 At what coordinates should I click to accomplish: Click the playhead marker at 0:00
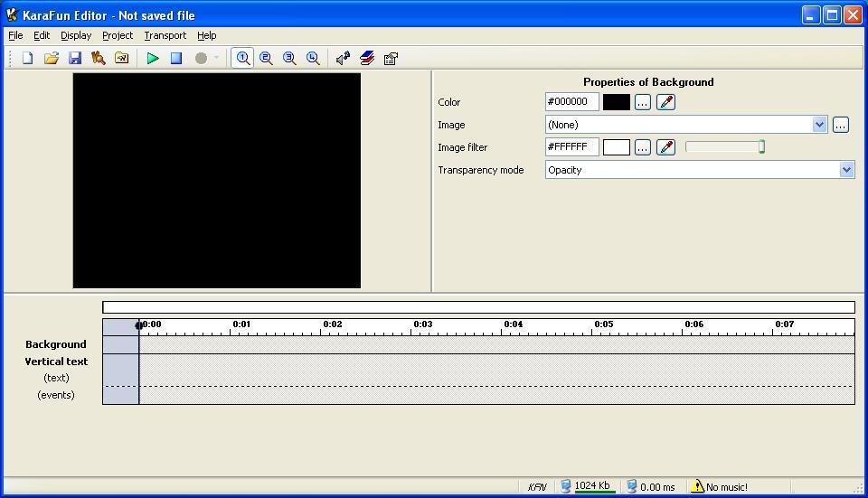(x=139, y=324)
